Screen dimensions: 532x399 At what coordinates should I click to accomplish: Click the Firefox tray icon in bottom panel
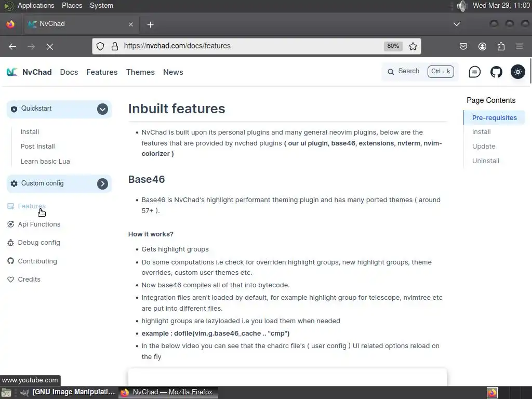point(492,393)
